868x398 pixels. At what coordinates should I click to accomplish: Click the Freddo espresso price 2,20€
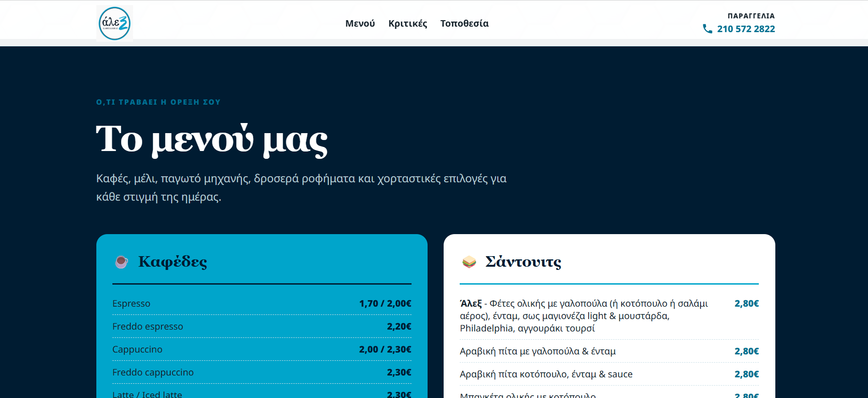point(399,326)
